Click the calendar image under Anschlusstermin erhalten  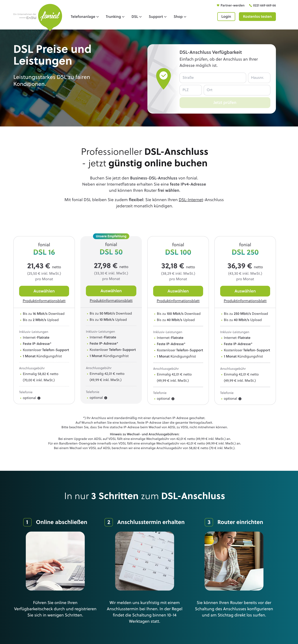pyautogui.click(x=145, y=561)
